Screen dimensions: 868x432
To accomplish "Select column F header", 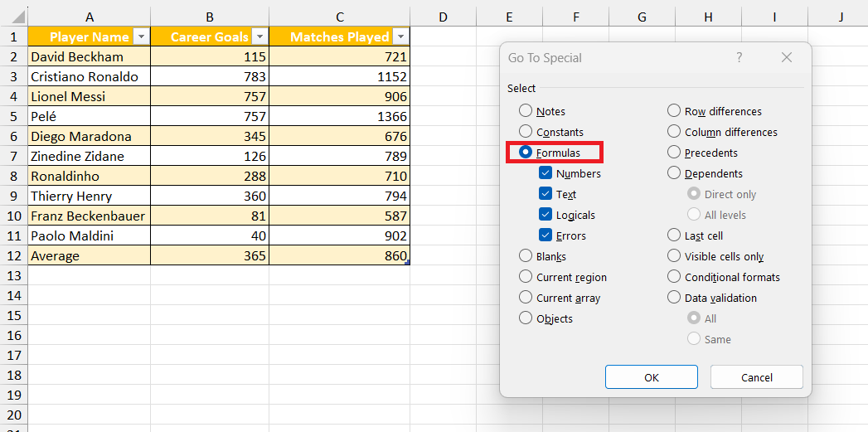I will (575, 17).
